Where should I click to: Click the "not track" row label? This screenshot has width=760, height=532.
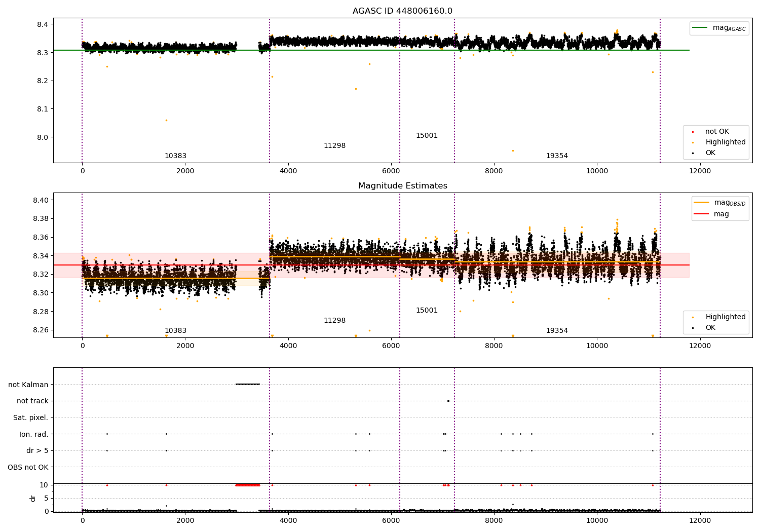coord(32,401)
